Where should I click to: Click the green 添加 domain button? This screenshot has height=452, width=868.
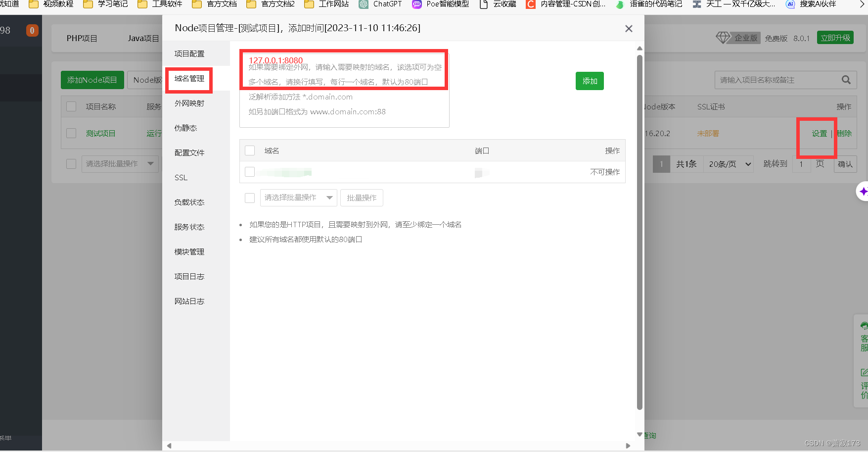click(590, 81)
